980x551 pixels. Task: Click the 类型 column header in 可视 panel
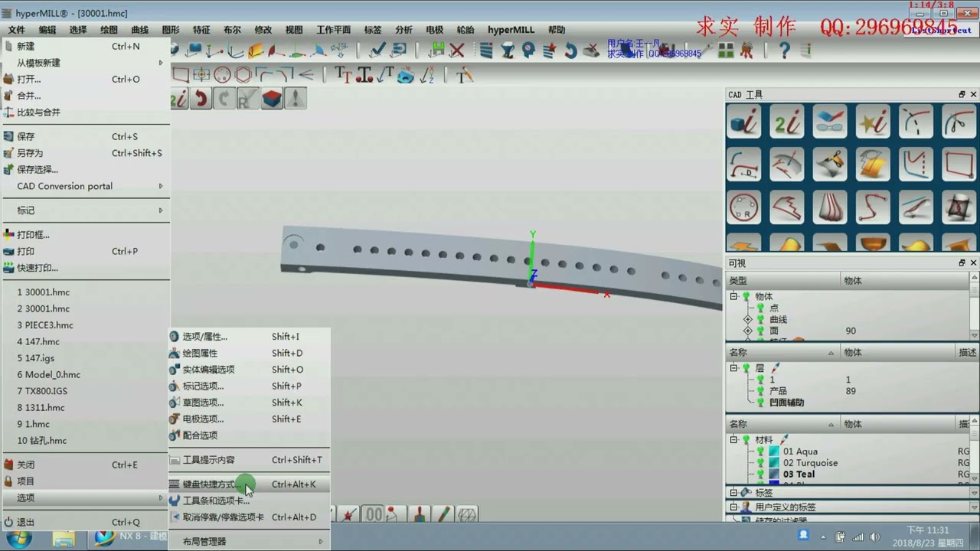782,281
